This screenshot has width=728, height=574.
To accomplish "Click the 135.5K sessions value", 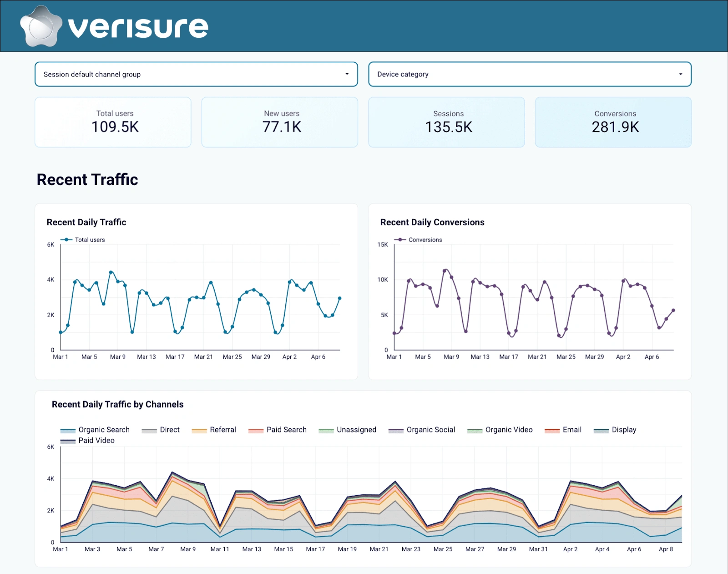I will (449, 127).
